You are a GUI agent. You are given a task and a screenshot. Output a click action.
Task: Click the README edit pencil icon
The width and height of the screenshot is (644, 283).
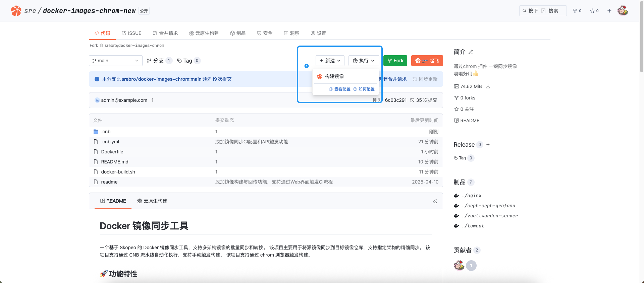[435, 201]
